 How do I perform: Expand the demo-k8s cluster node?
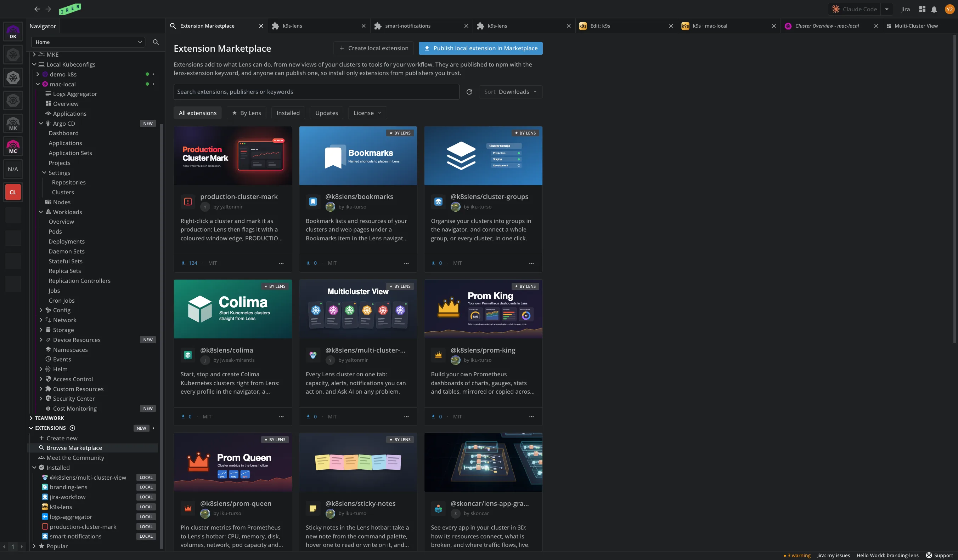38,74
